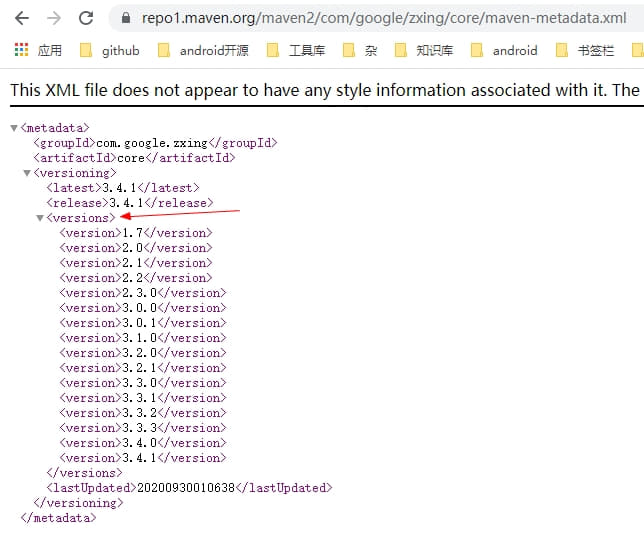Screen dimensions: 644x552
Task: Click the release 3.4.1 line
Action: click(130, 203)
